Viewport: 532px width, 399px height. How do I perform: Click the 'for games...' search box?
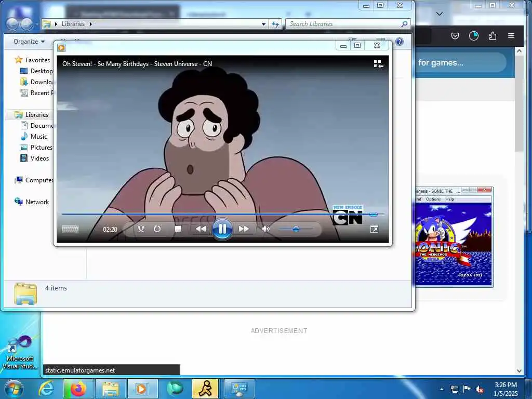click(460, 63)
